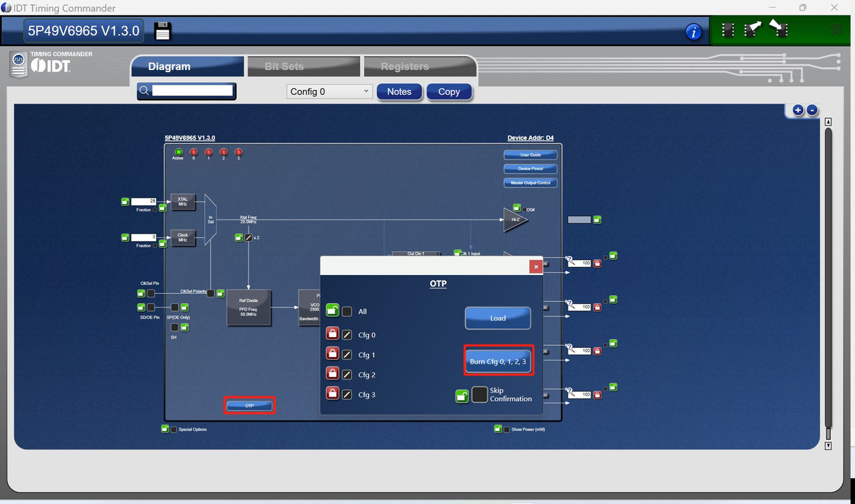Toggle the Cfg 1 checkbox
Viewport: 855px width, 504px height.
347,354
